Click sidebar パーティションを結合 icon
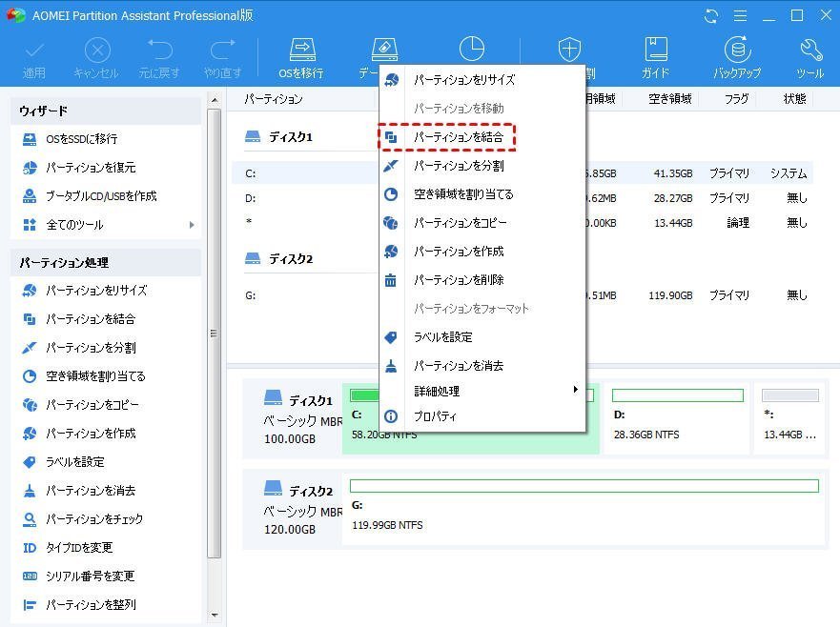 [30, 319]
